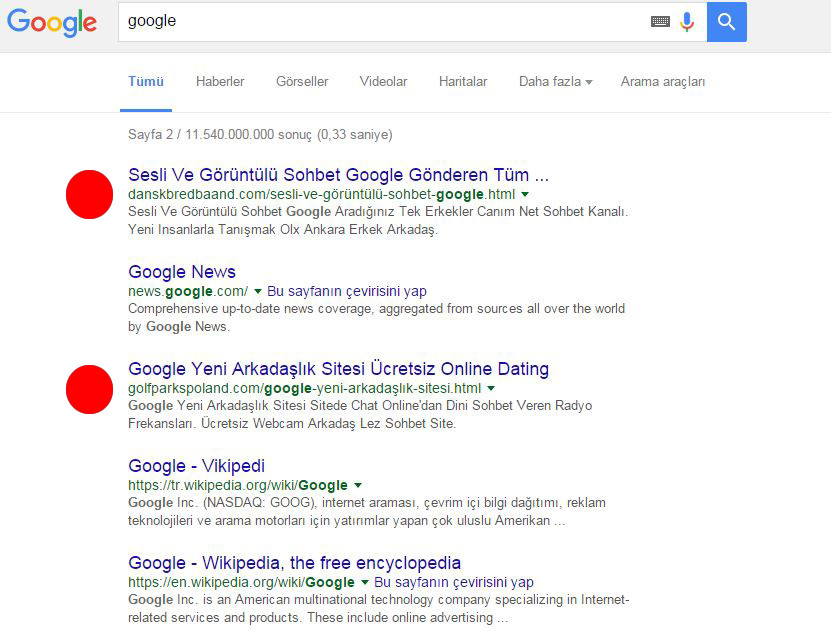The height and width of the screenshot is (641, 831).
Task: Click the voice search microphone icon
Action: click(687, 21)
